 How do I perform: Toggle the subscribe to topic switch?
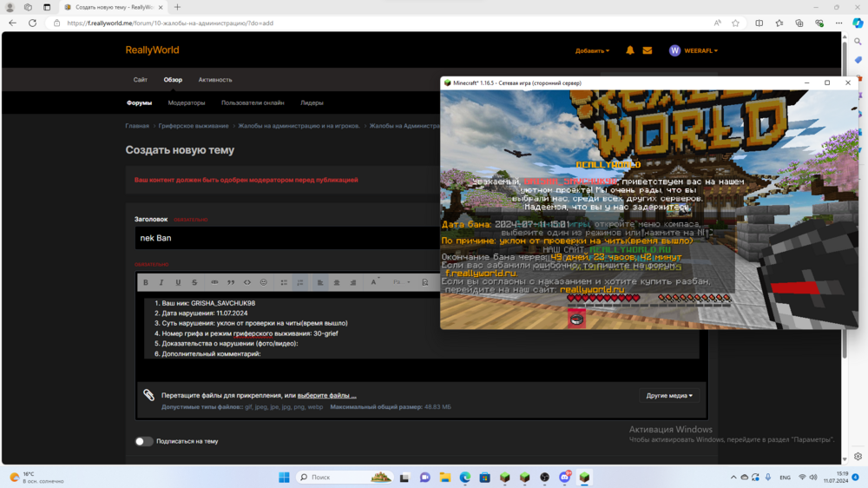click(143, 441)
